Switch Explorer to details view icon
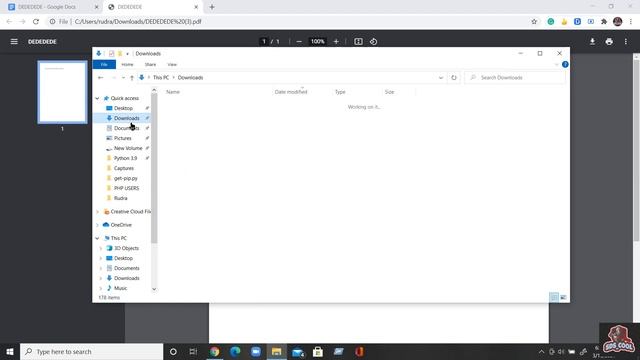 pyautogui.click(x=554, y=298)
